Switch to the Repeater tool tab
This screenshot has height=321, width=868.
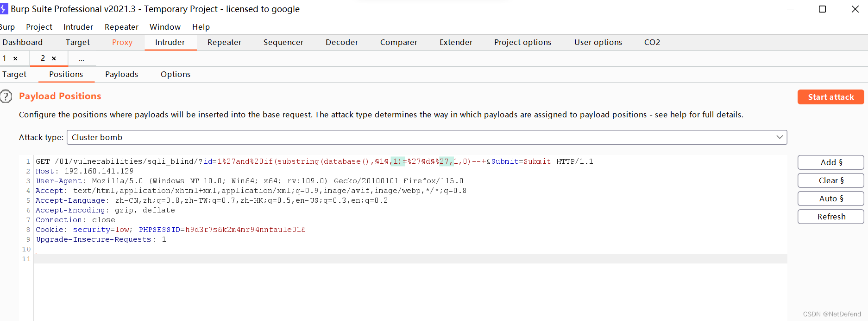tap(224, 42)
